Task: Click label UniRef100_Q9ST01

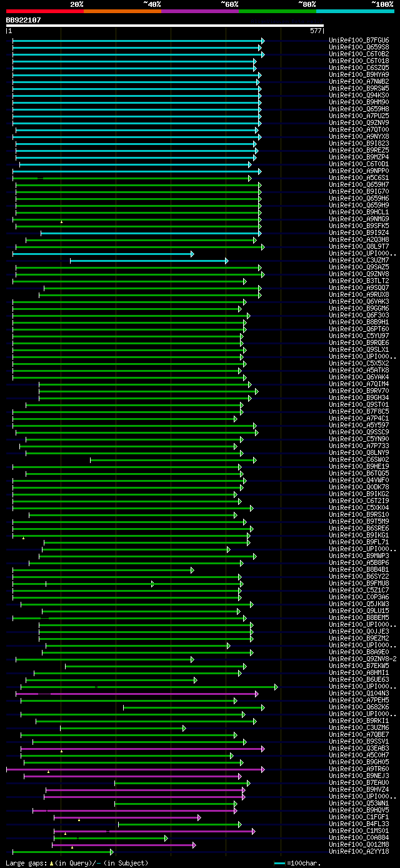Action: click(x=359, y=405)
